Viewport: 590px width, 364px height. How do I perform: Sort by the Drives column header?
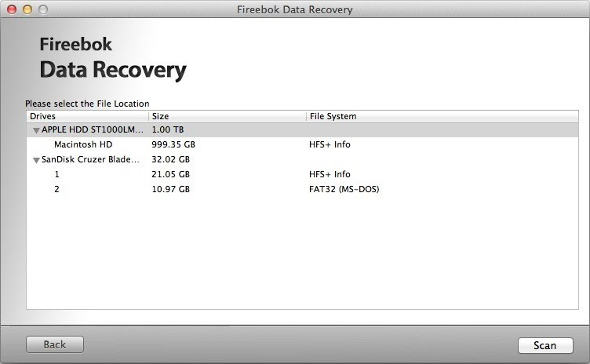(x=87, y=116)
